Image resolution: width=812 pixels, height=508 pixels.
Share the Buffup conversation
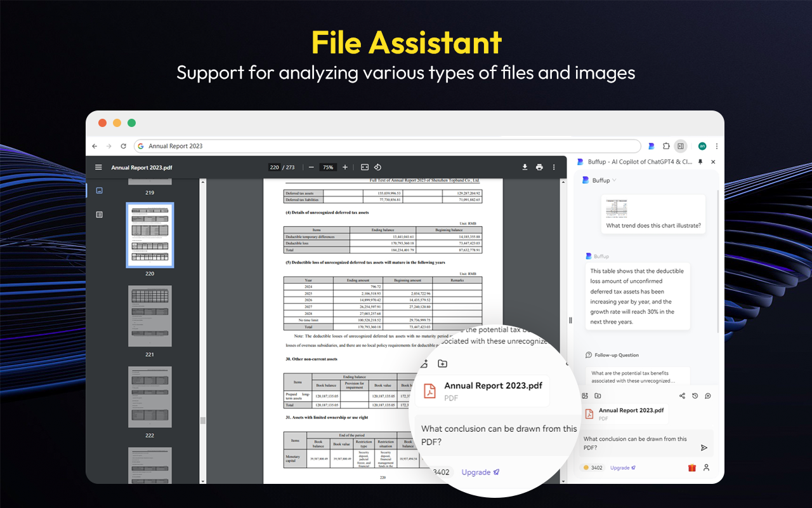pos(682,396)
